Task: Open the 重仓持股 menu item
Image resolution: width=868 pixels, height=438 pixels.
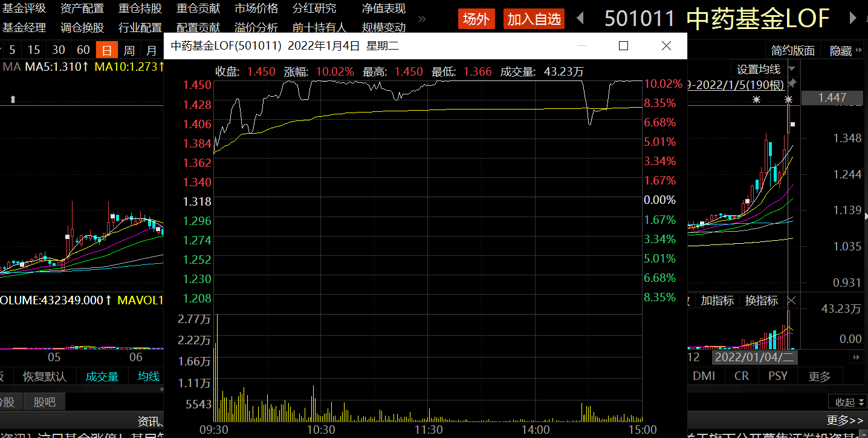Action: [140, 8]
